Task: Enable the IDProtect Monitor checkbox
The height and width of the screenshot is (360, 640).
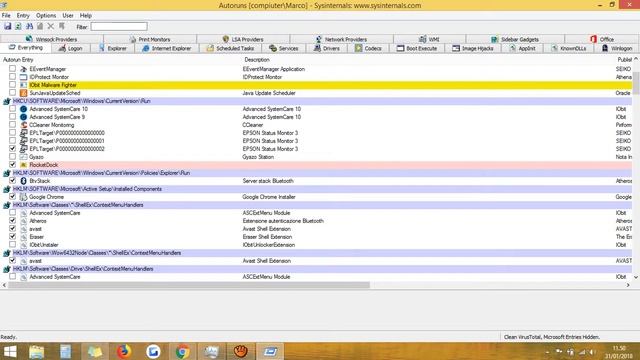Action: [13, 76]
